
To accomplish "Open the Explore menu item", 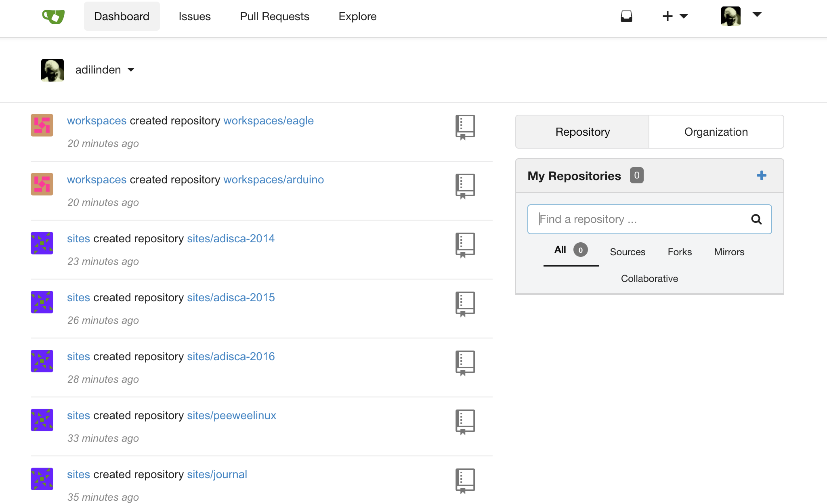I will pyautogui.click(x=357, y=16).
